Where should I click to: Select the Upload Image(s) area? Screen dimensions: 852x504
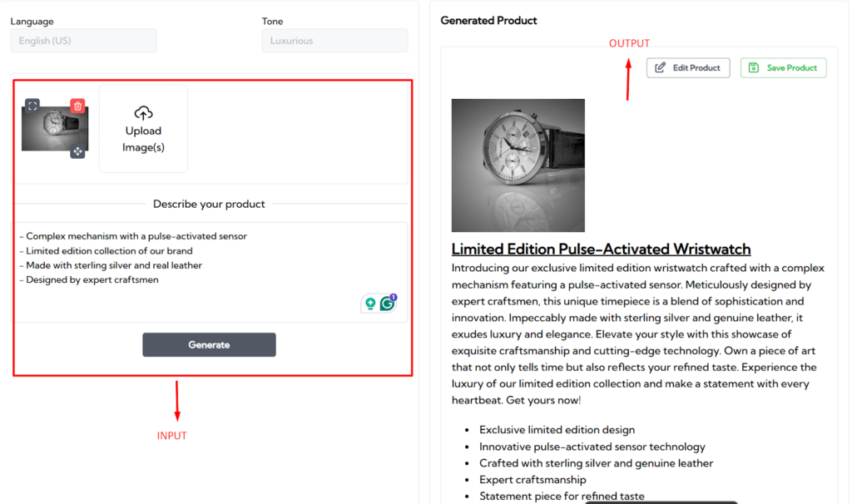[143, 129]
